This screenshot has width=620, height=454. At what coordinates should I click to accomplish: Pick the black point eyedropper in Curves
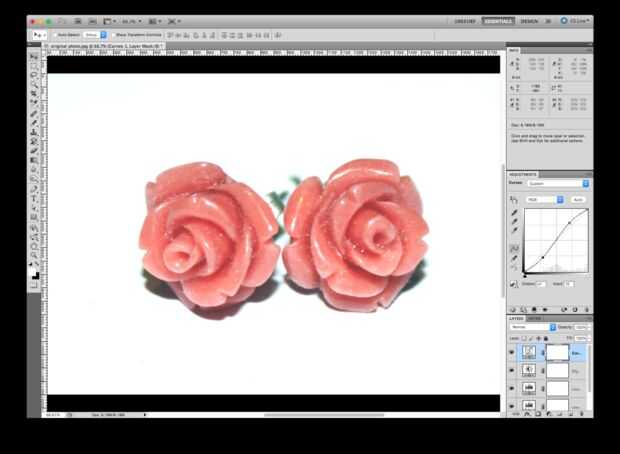(x=514, y=213)
